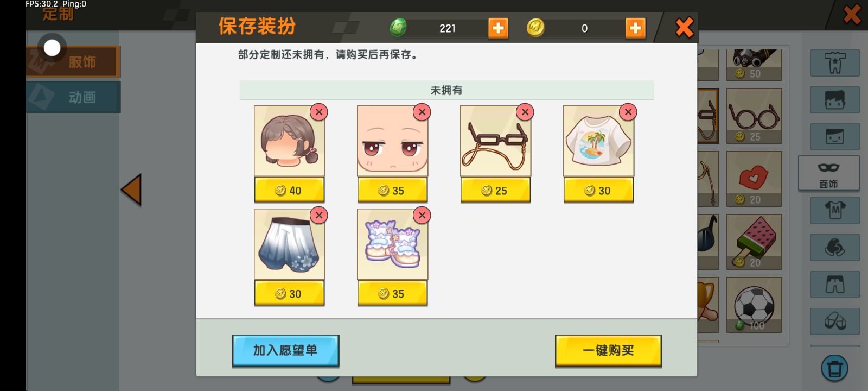Open the trash bin icon
Image resolution: width=868 pixels, height=391 pixels.
[834, 368]
